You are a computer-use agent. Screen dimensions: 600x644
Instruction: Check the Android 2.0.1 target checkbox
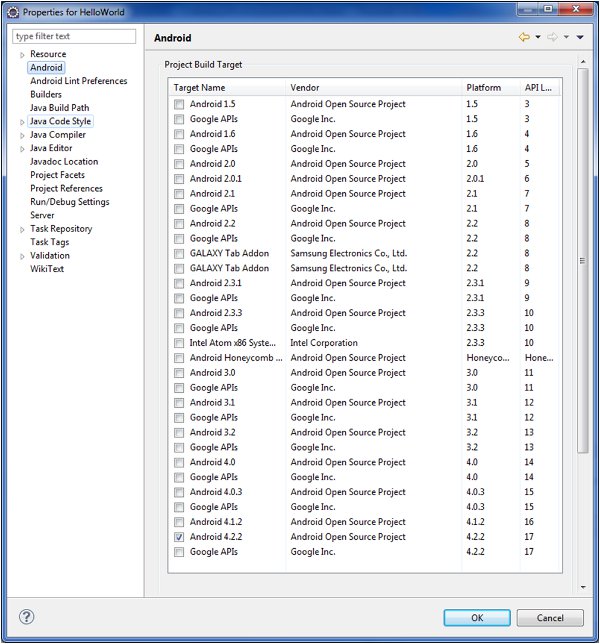tap(179, 179)
